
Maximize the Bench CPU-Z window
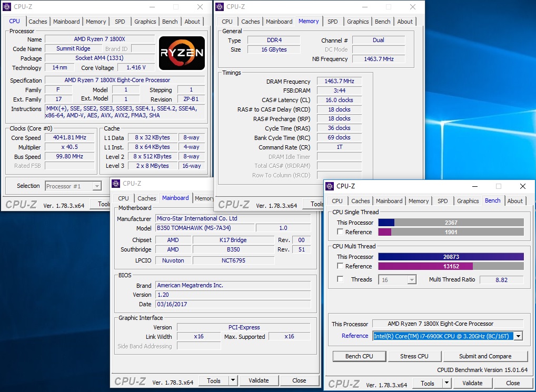[x=499, y=186]
